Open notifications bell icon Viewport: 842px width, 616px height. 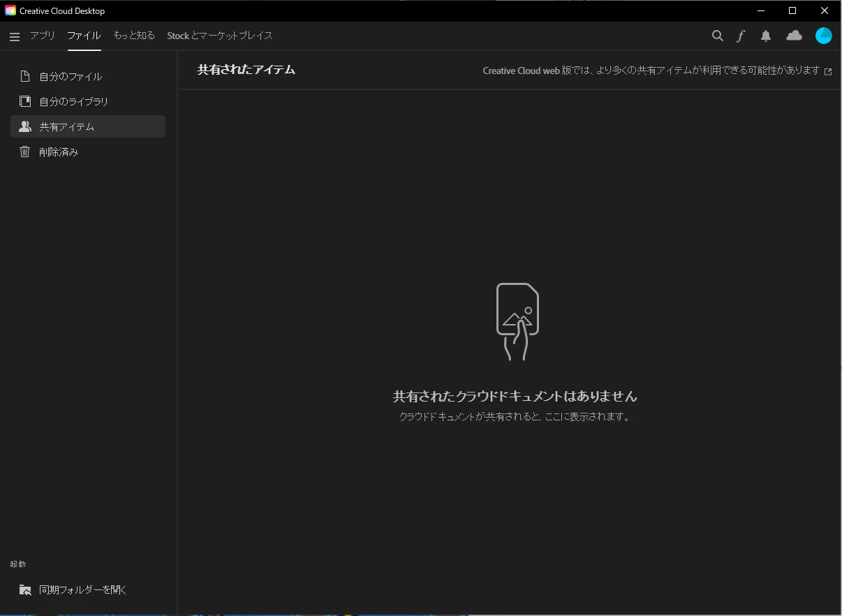[x=766, y=36]
